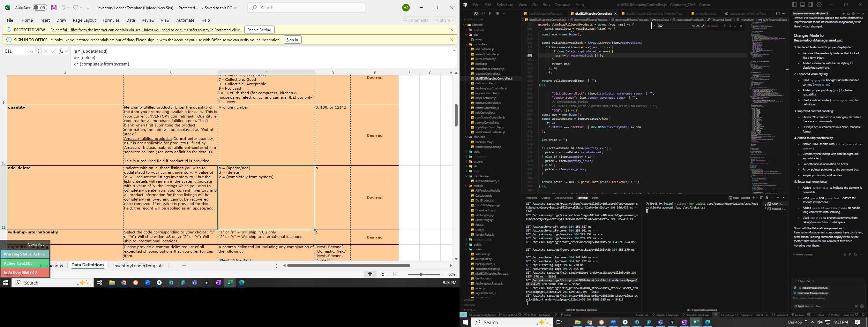Open Extensions icon in Cursor sidebar
This screenshot has height=327, width=868.
pyautogui.click(x=498, y=13)
